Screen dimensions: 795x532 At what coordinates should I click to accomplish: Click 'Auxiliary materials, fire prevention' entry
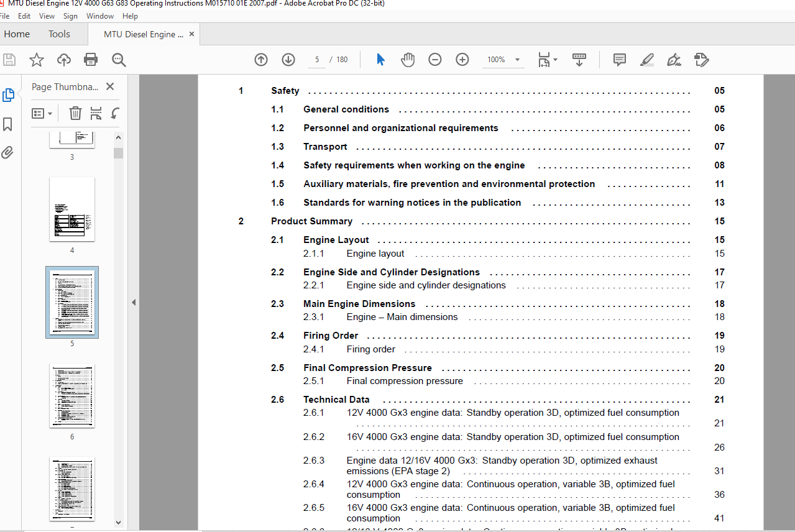point(449,184)
